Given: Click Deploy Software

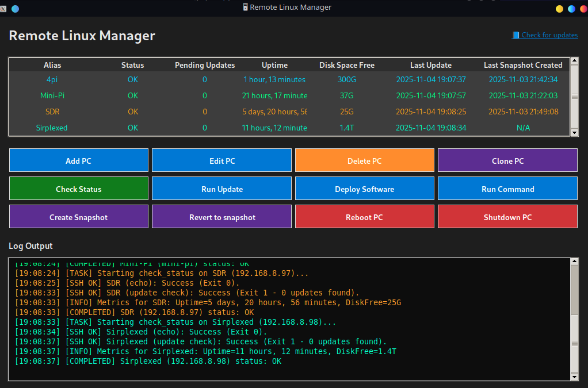Looking at the screenshot, I should pyautogui.click(x=364, y=188).
